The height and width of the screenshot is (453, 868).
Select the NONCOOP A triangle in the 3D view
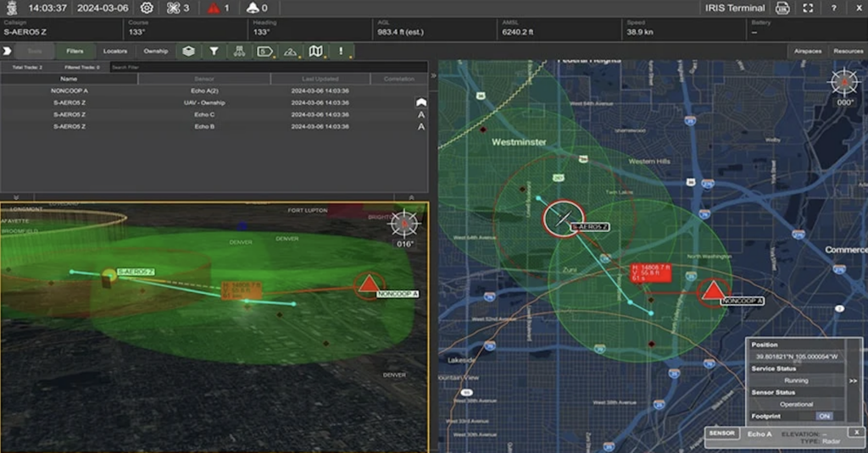pos(368,285)
